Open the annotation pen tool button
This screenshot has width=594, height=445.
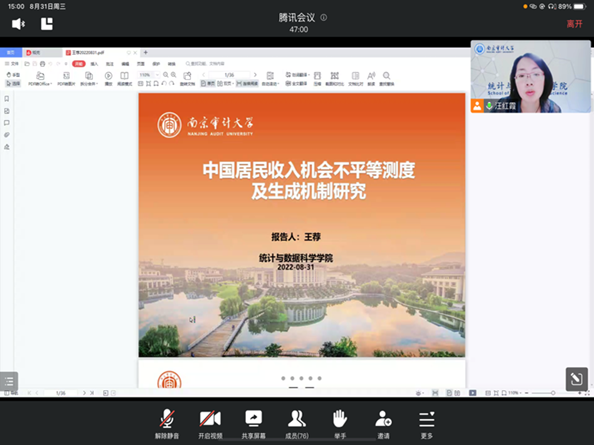577,379
